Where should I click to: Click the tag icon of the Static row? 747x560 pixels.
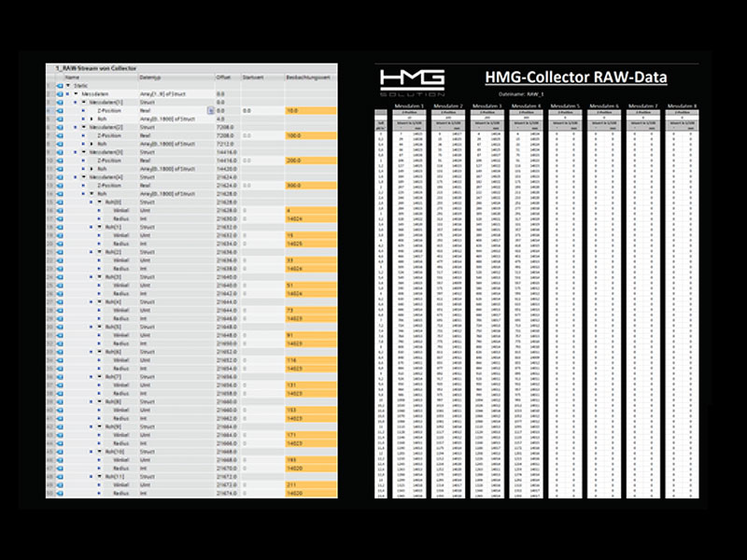coord(60,86)
